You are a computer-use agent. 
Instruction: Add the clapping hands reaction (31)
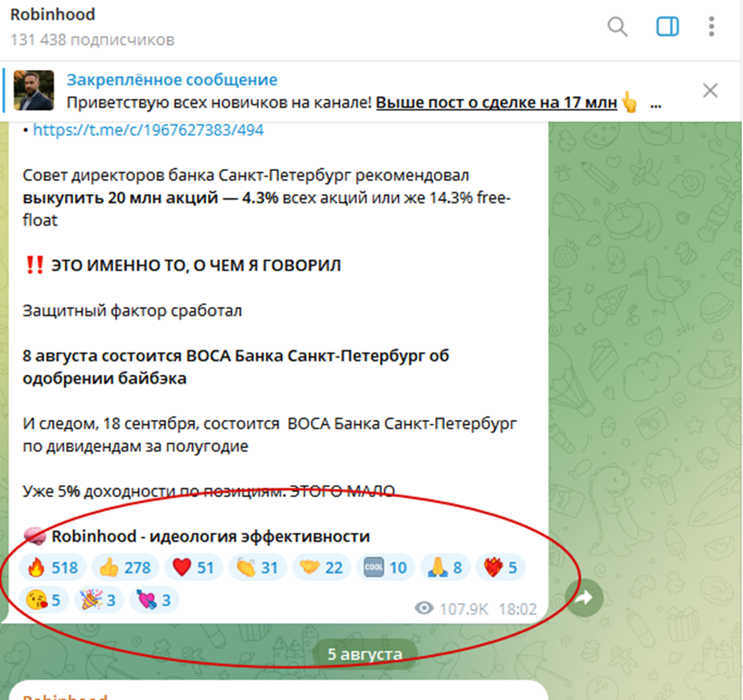point(257,568)
